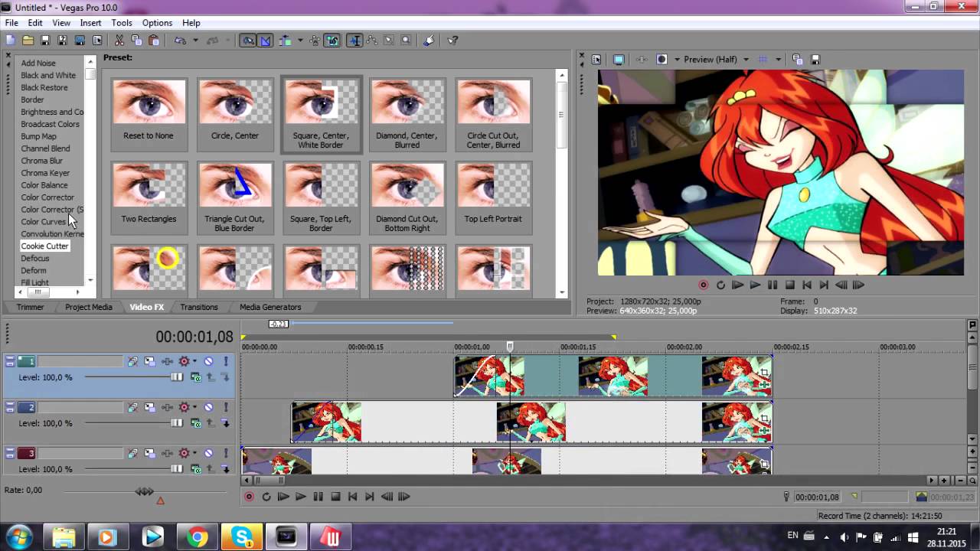The width and height of the screenshot is (980, 551).
Task: Click the Save project floppy icon
Action: (44, 41)
